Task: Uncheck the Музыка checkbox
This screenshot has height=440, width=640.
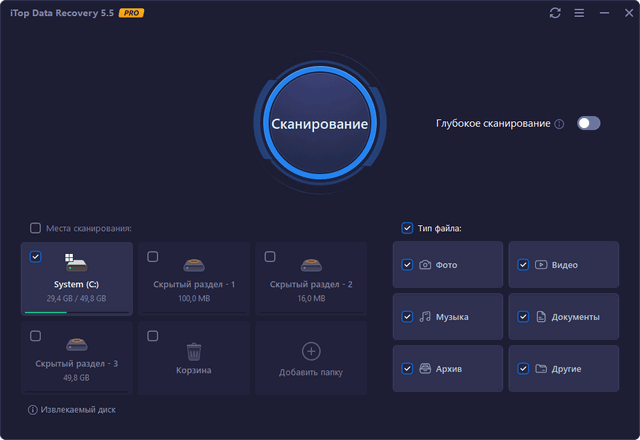Action: (x=407, y=317)
